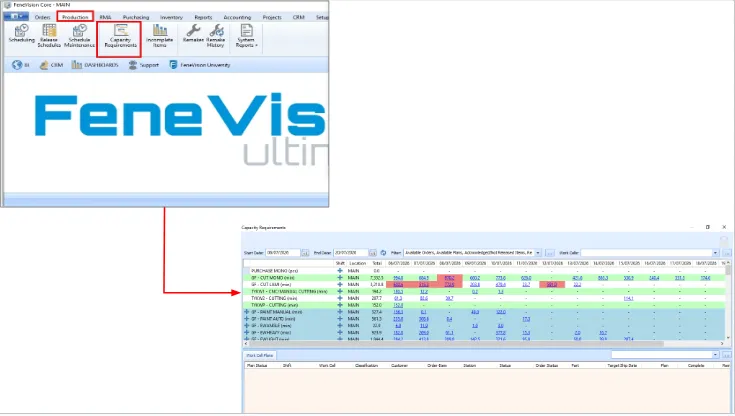Open the red highlighted SF - CUT MONO value link
This screenshot has height=416, width=735.
449,278
